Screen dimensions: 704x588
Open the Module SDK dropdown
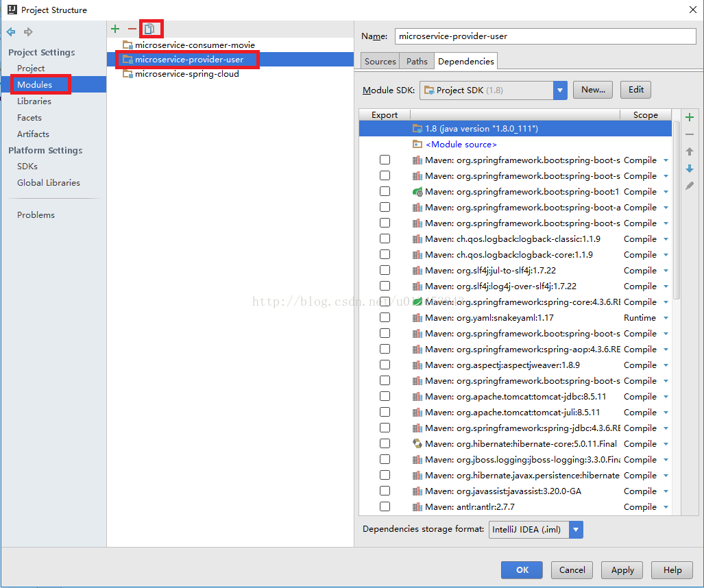[x=560, y=90]
